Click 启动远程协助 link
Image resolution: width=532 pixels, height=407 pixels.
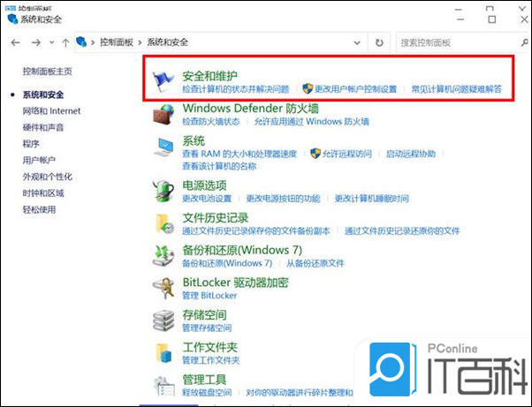point(411,154)
